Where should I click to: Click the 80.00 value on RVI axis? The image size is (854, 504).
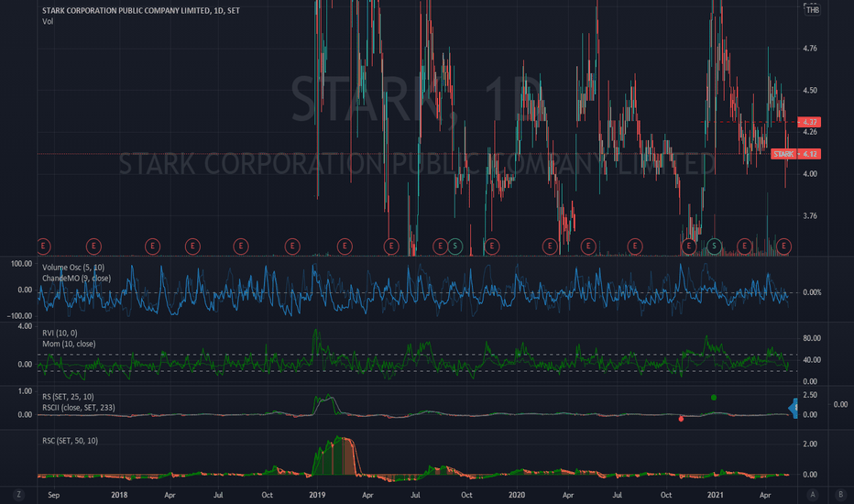pyautogui.click(x=812, y=338)
